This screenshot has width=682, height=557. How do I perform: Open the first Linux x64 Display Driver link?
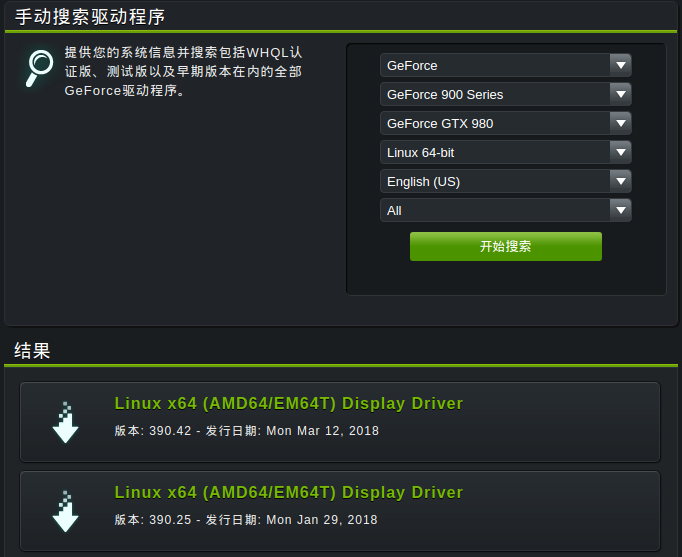point(288,404)
